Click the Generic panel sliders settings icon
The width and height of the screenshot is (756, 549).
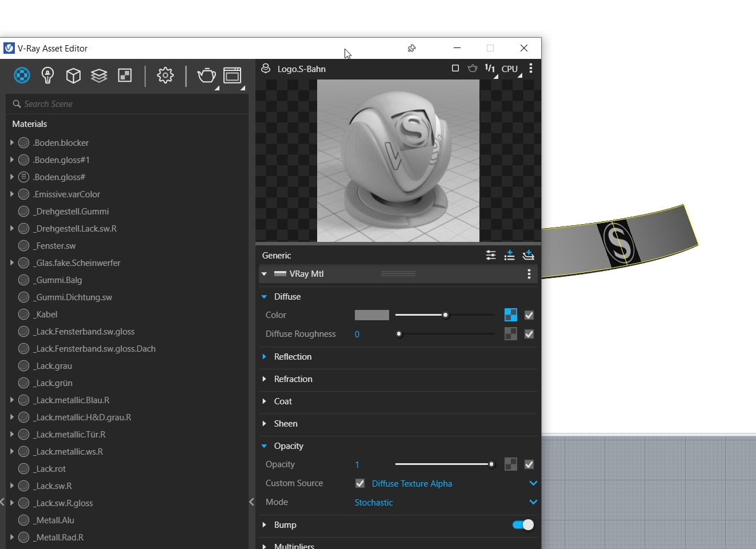[x=491, y=255]
